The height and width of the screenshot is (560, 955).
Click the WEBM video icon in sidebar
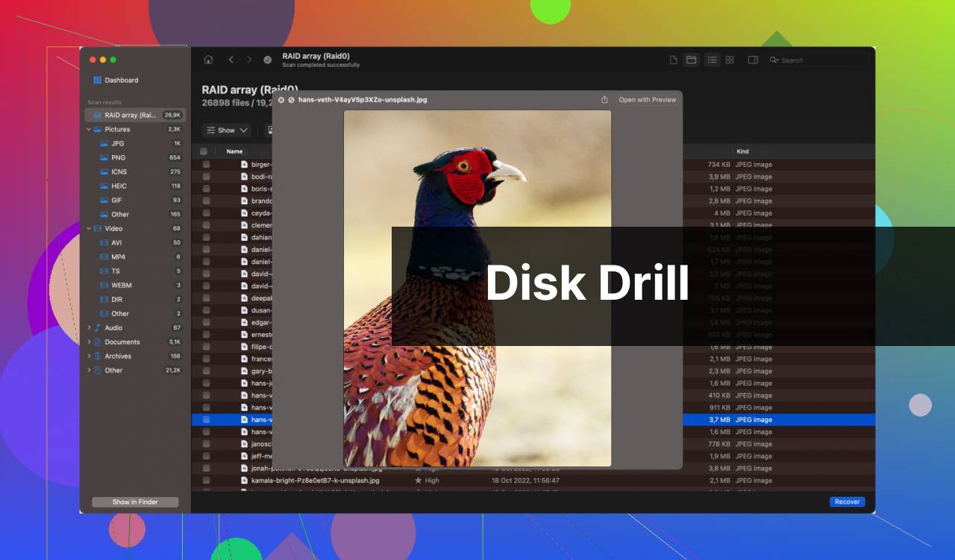[104, 285]
